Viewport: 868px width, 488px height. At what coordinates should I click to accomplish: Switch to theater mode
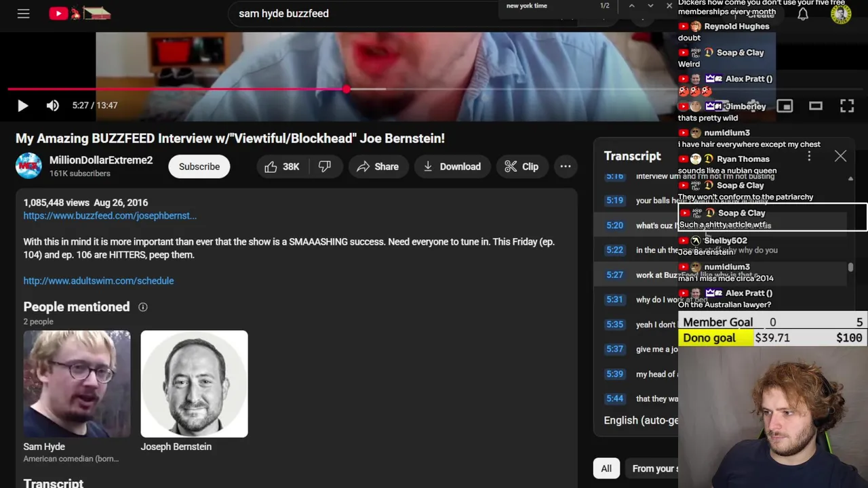(816, 106)
